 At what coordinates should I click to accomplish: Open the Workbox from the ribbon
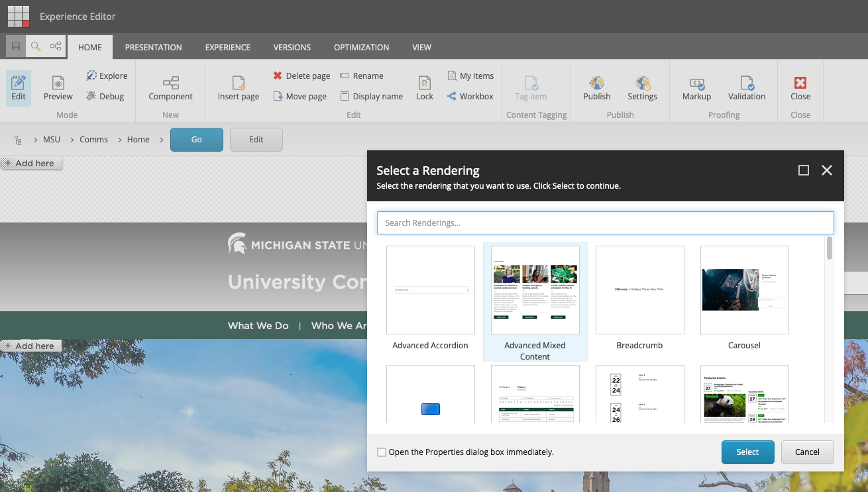click(x=470, y=96)
